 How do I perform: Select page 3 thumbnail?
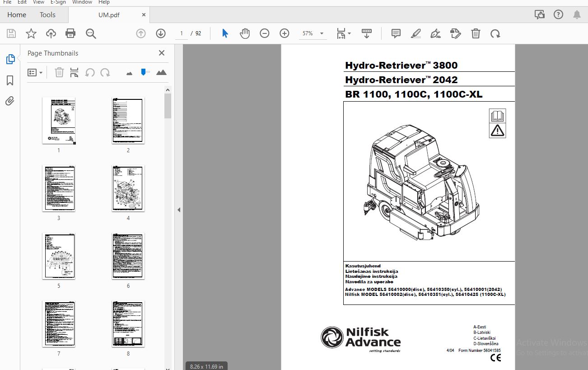pyautogui.click(x=59, y=188)
